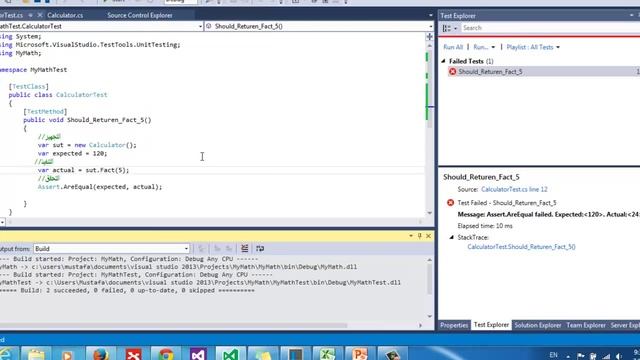Open Google Chrome from the taskbar
Image resolution: width=640 pixels, height=360 pixels.
(x=166, y=354)
